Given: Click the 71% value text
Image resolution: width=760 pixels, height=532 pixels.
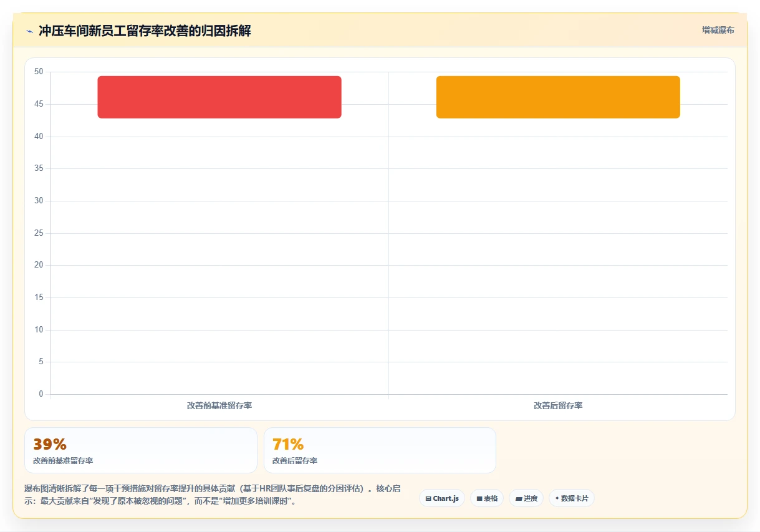Looking at the screenshot, I should click(x=288, y=444).
